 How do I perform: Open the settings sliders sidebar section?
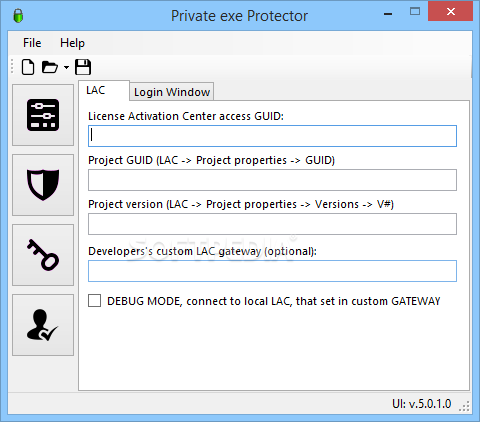coord(43,115)
